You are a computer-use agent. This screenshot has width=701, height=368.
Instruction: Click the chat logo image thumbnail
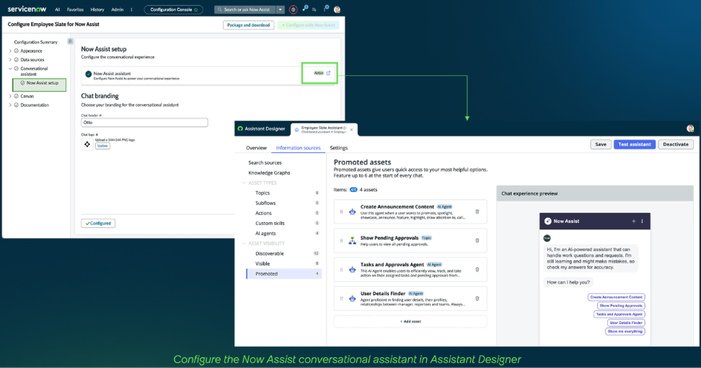click(x=87, y=144)
